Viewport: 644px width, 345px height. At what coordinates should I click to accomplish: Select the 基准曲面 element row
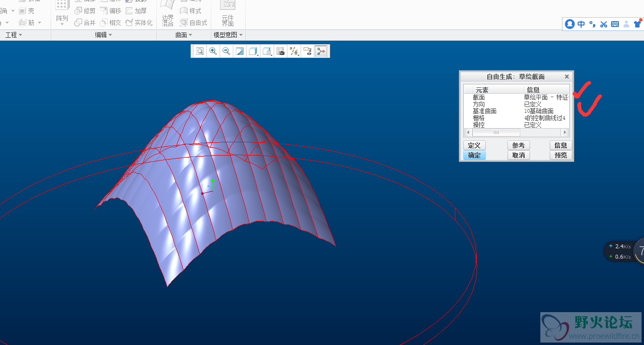click(x=516, y=111)
